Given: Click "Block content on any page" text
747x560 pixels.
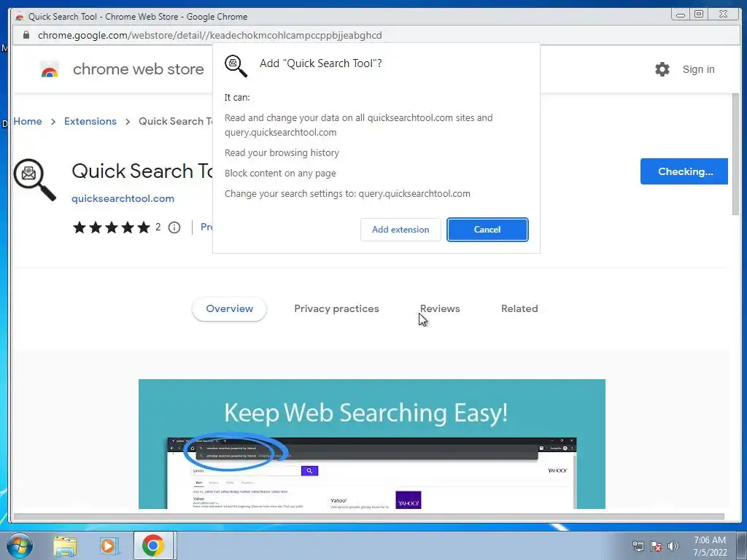Looking at the screenshot, I should click(x=280, y=174).
